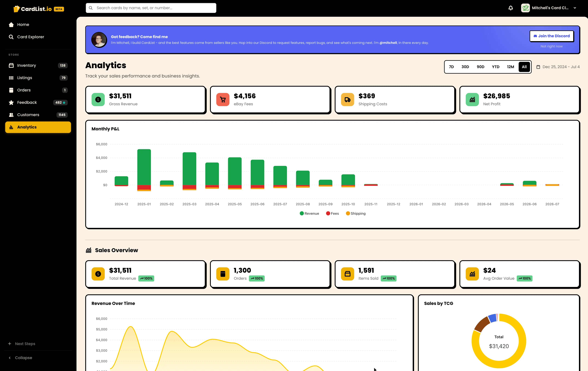Image resolution: width=588 pixels, height=371 pixels.
Task: Click the Card Explorer magnifier icon
Action: 11,37
